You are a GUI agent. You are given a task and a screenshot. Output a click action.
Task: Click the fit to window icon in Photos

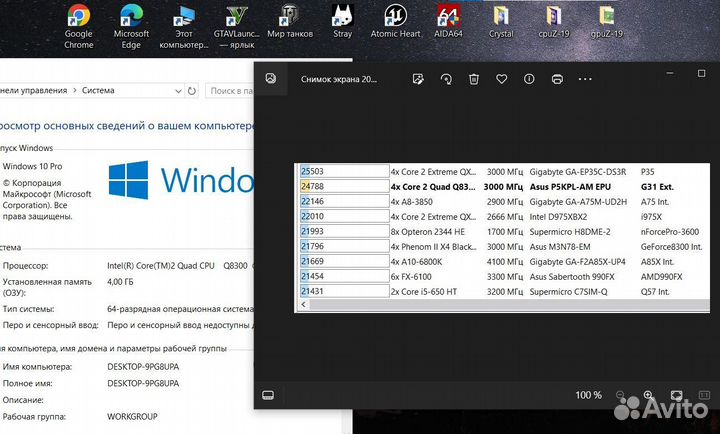tap(676, 395)
